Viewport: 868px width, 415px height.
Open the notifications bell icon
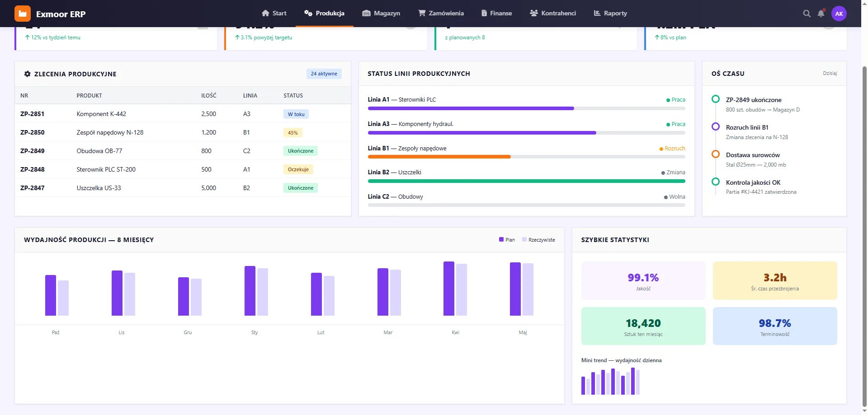(821, 14)
